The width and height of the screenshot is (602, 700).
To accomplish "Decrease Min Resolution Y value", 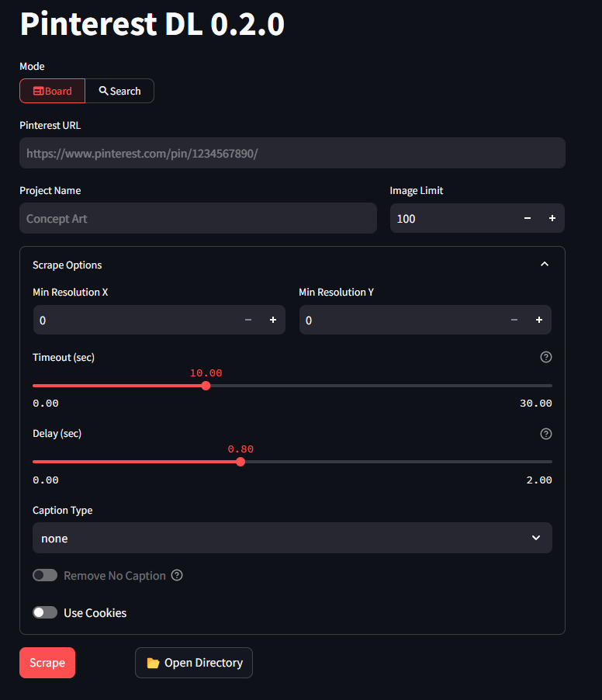I will point(514,320).
